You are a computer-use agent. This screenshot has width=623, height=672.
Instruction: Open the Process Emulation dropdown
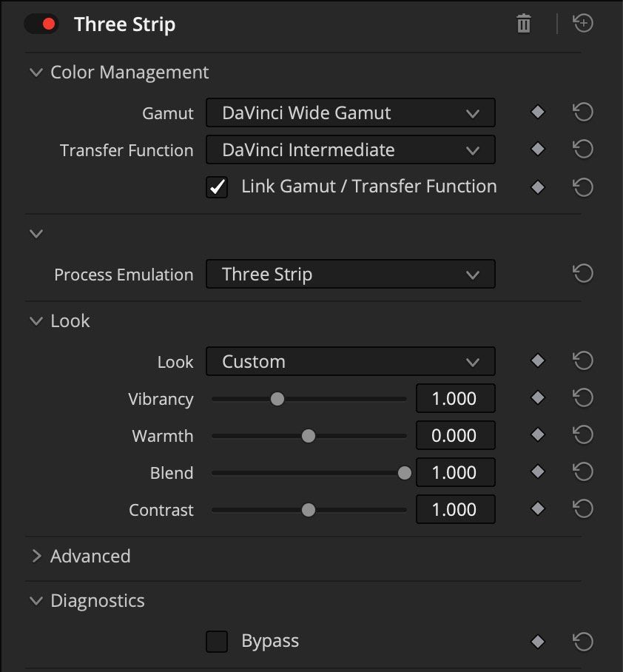[351, 274]
